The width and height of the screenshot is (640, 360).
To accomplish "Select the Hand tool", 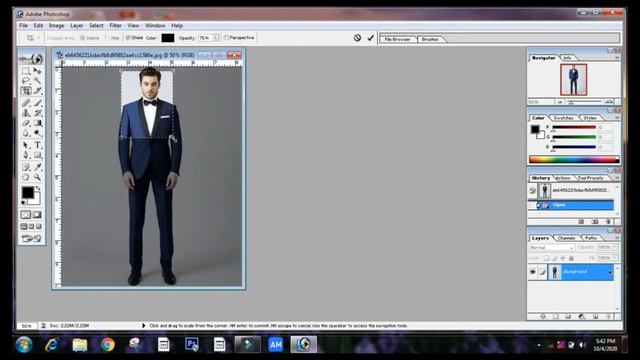I will coord(26,177).
